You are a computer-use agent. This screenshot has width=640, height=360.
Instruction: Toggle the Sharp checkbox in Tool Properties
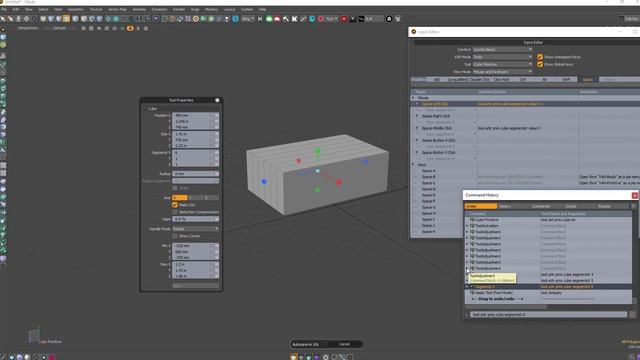point(175,188)
